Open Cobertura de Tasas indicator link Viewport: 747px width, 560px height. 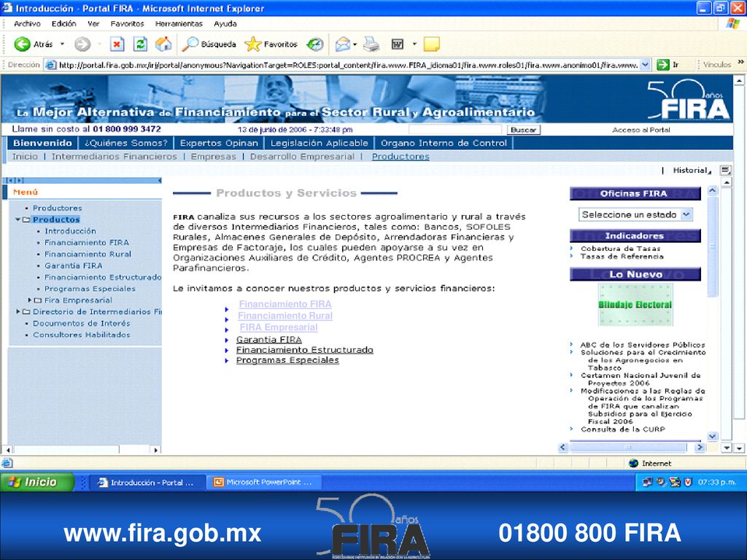click(620, 249)
